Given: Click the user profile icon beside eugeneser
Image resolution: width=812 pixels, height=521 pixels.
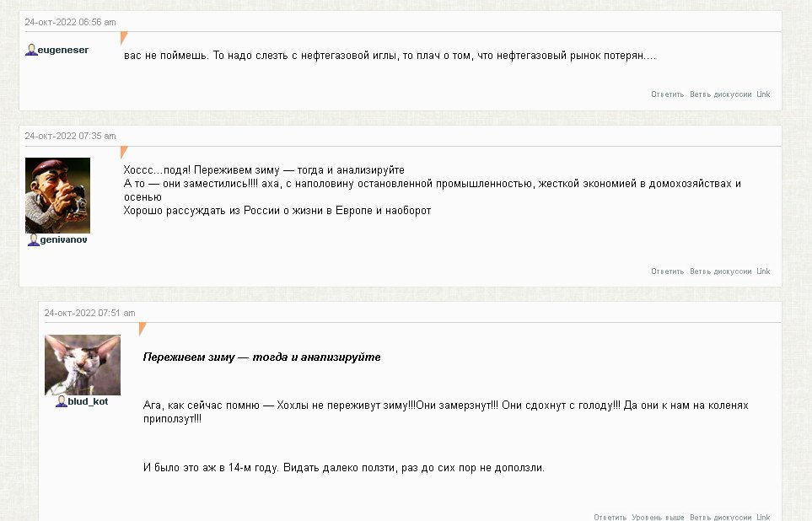Looking at the screenshot, I should coord(31,50).
